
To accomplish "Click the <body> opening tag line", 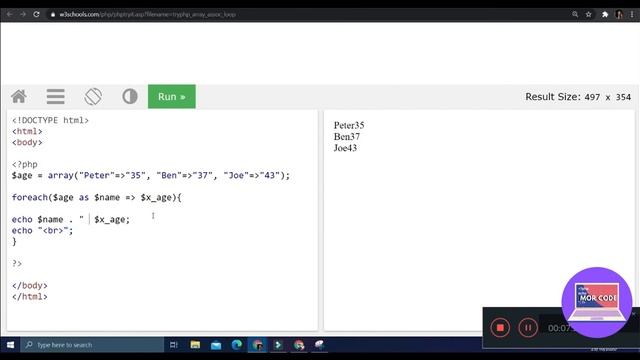I will tap(27, 142).
